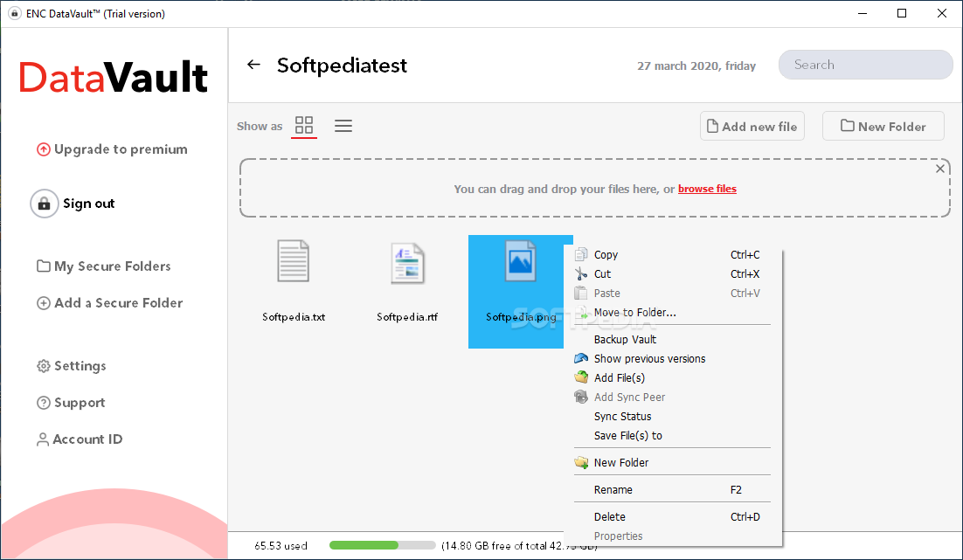
Task: Switch to list view icon
Action: point(343,126)
